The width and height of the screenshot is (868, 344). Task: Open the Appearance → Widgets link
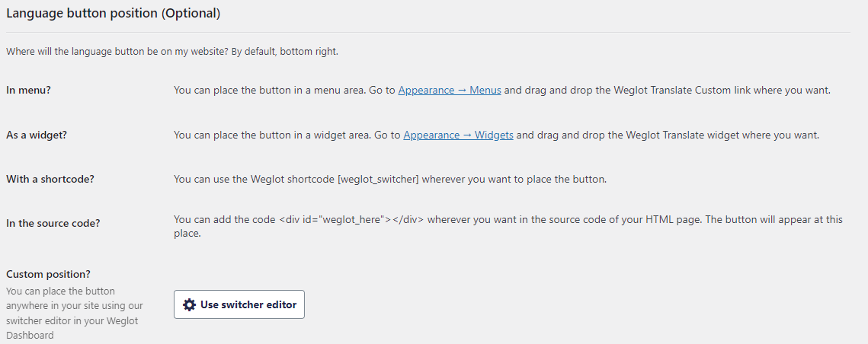[x=458, y=135]
